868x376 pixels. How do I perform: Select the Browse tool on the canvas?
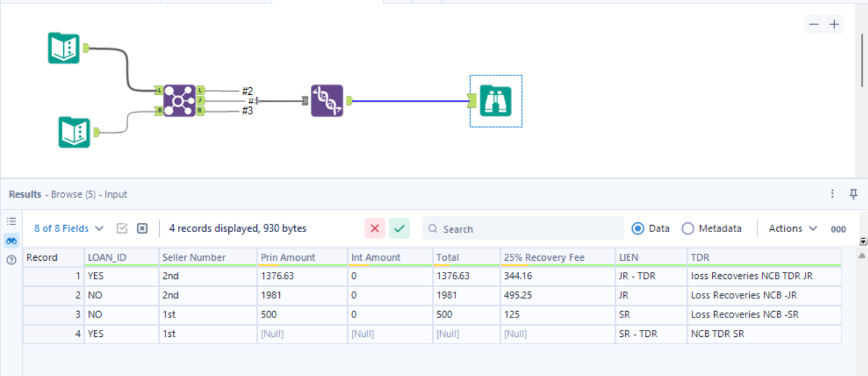496,101
